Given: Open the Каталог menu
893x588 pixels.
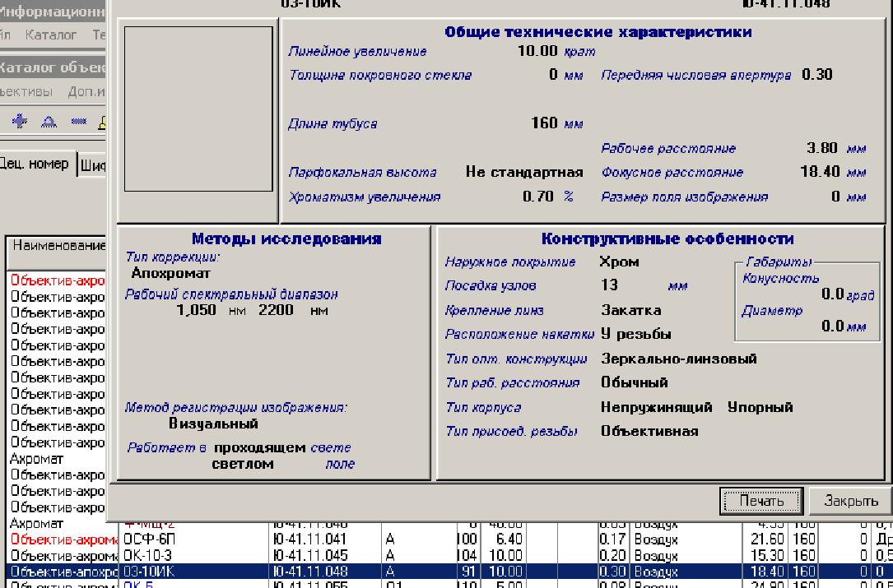Looking at the screenshot, I should pyautogui.click(x=51, y=35).
